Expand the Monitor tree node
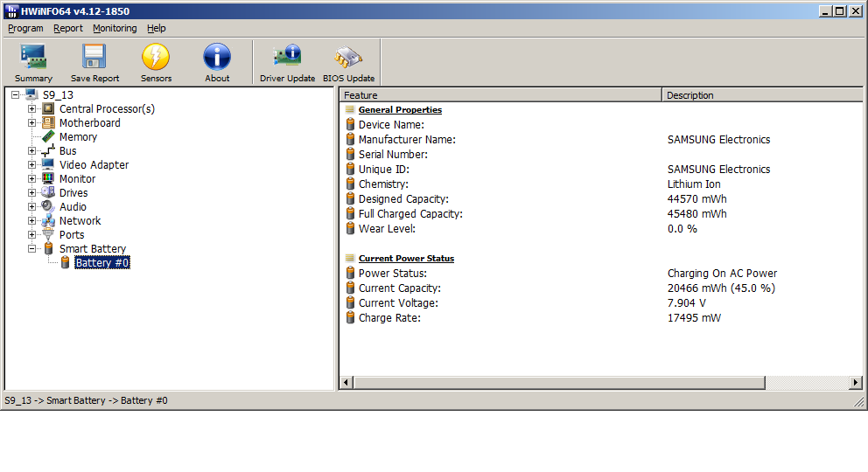This screenshot has height=472, width=868. click(x=32, y=178)
